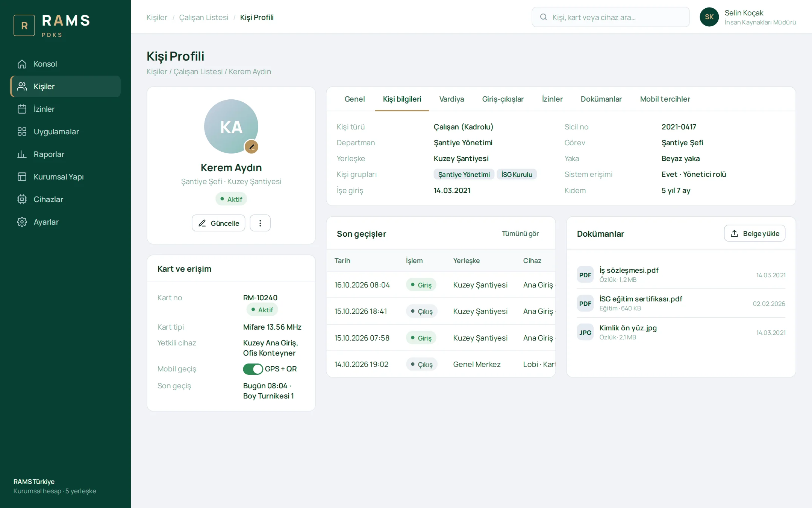Click the PDF icon of İSG eğitim sertifikası
Image resolution: width=812 pixels, height=508 pixels.
coord(585,304)
